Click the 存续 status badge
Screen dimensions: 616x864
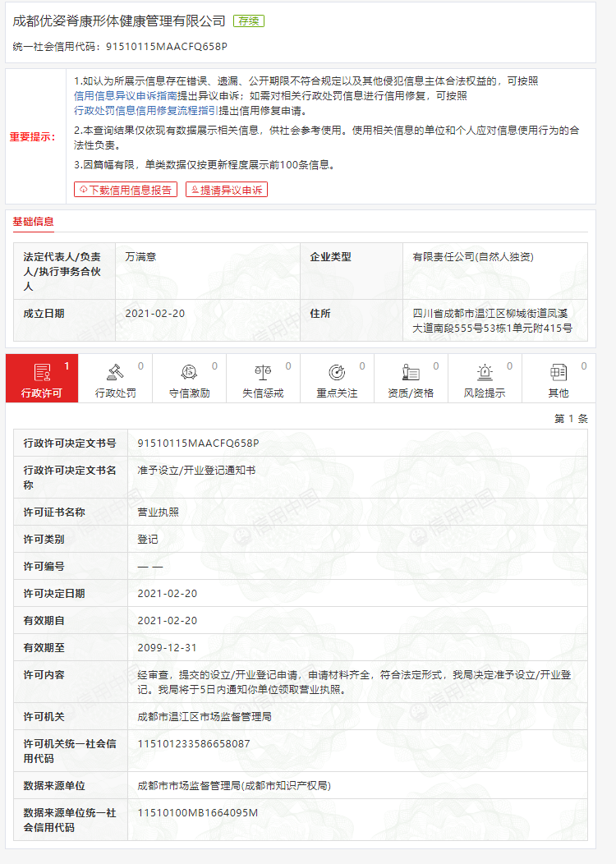tap(249, 21)
